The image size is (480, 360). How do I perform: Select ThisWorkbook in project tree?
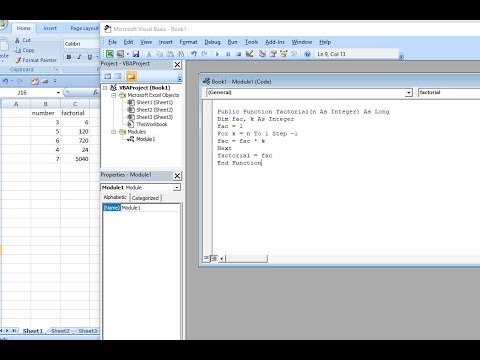click(152, 124)
